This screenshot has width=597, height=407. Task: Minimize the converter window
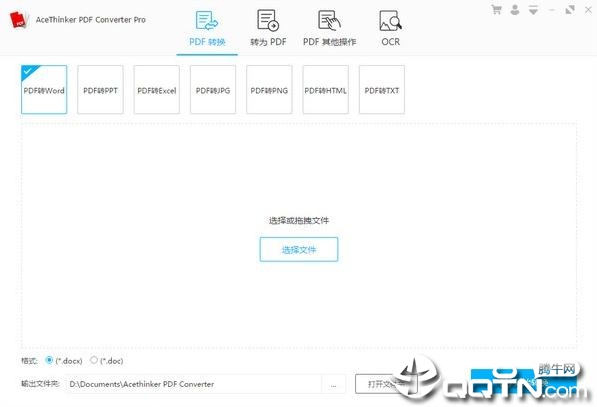click(x=551, y=10)
